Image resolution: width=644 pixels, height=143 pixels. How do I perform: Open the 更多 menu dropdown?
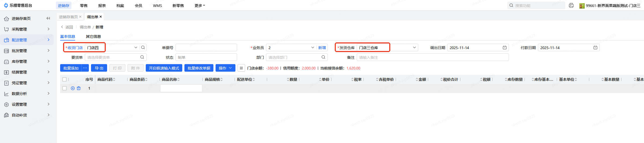(200, 5)
